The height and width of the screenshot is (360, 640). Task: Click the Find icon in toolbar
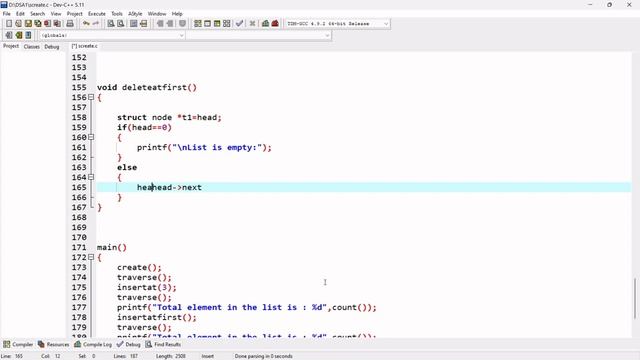tap(111, 24)
